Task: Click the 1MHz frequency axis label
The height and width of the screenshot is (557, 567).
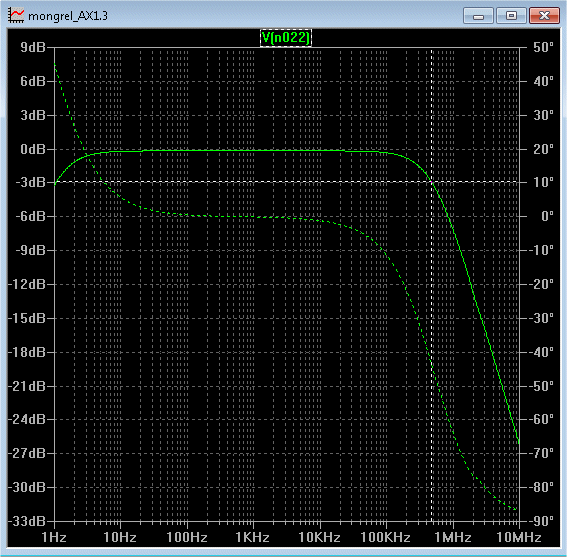Action: tap(453, 537)
